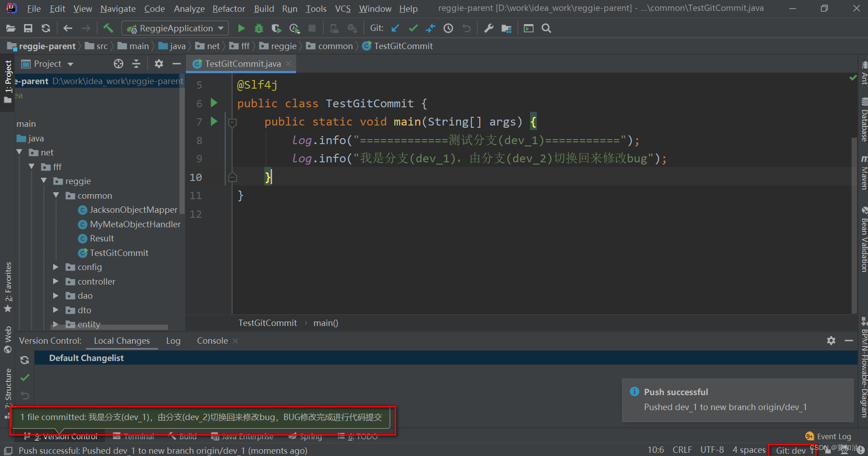Open the Event Log
Viewport: 868px width, 456px height.
pos(828,436)
